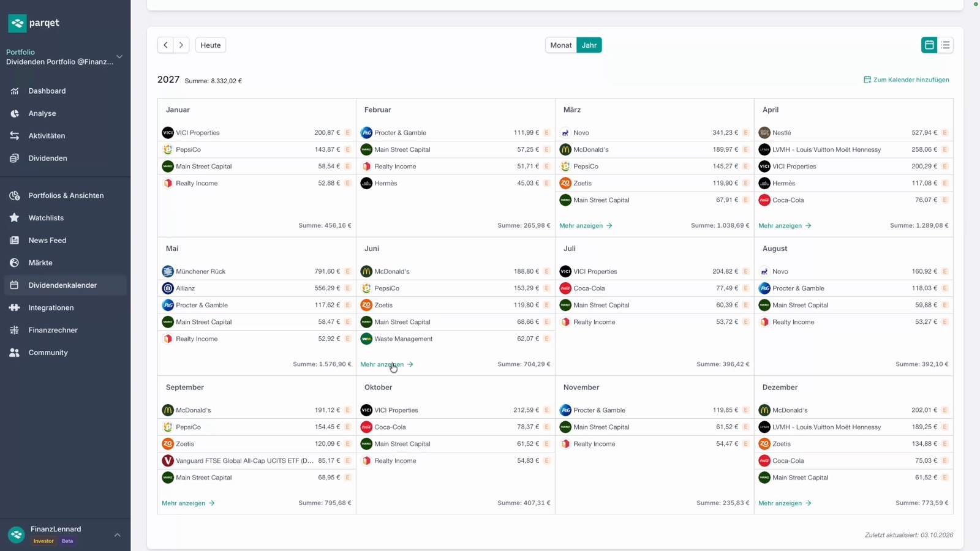Show more dividends in April
The width and height of the screenshot is (980, 551).
[785, 225]
